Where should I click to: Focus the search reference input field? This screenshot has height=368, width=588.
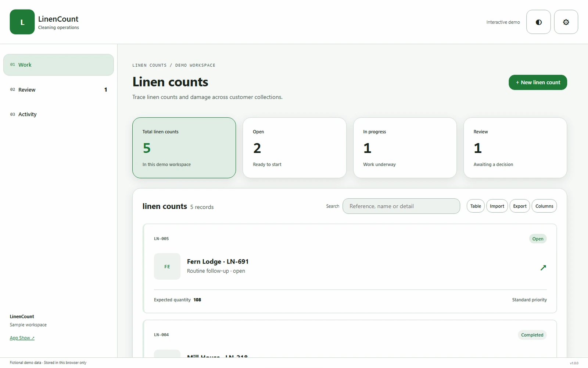[401, 206]
